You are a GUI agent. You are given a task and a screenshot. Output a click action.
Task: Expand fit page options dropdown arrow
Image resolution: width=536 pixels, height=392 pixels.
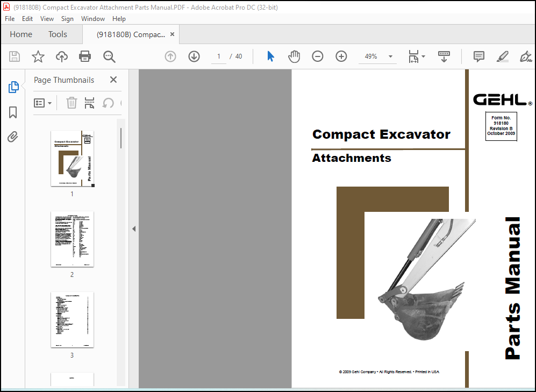423,56
